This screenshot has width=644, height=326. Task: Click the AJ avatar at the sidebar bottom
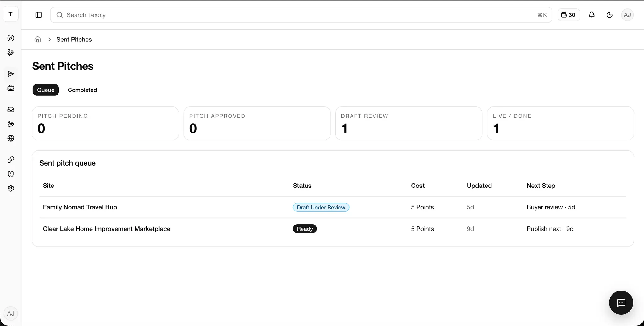point(11,313)
